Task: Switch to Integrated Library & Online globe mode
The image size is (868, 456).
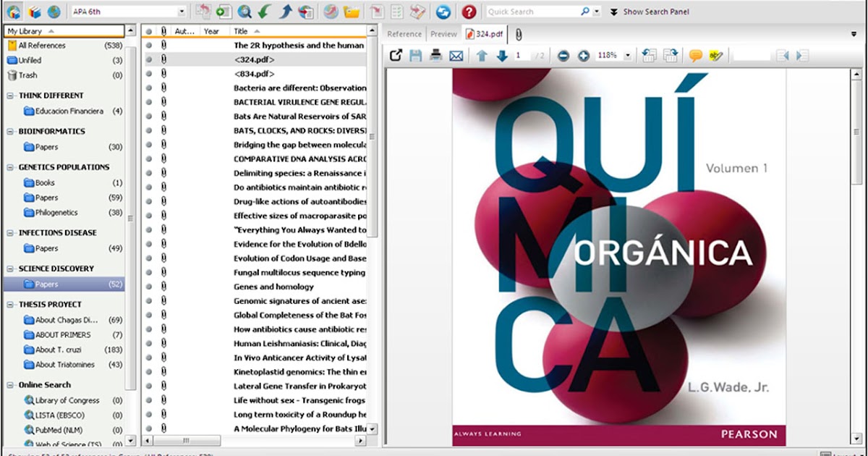Action: tap(14, 12)
